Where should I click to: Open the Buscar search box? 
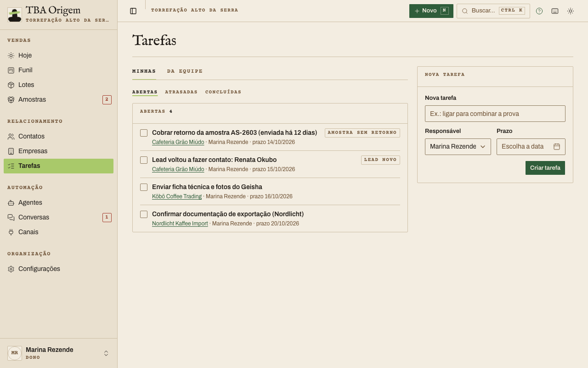point(493,11)
